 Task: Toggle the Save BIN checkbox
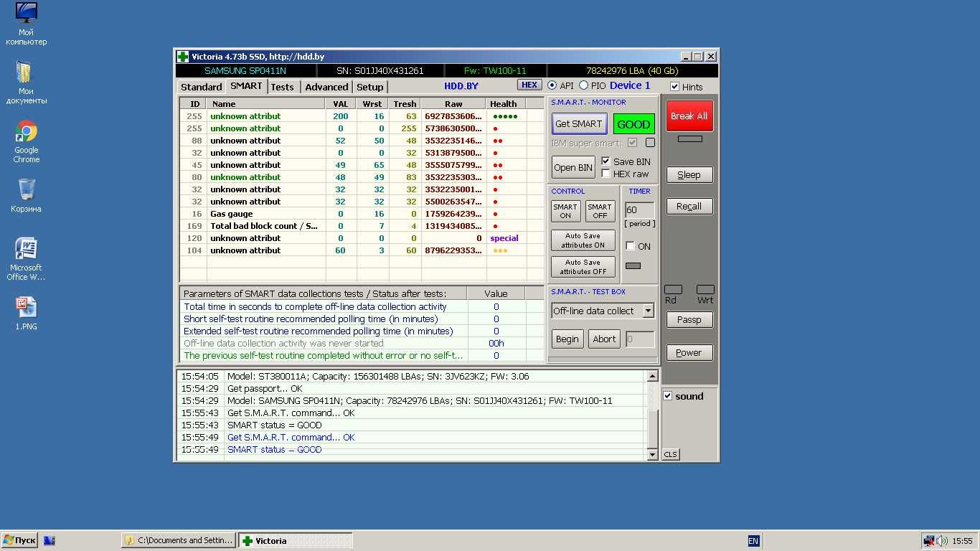[x=606, y=161]
